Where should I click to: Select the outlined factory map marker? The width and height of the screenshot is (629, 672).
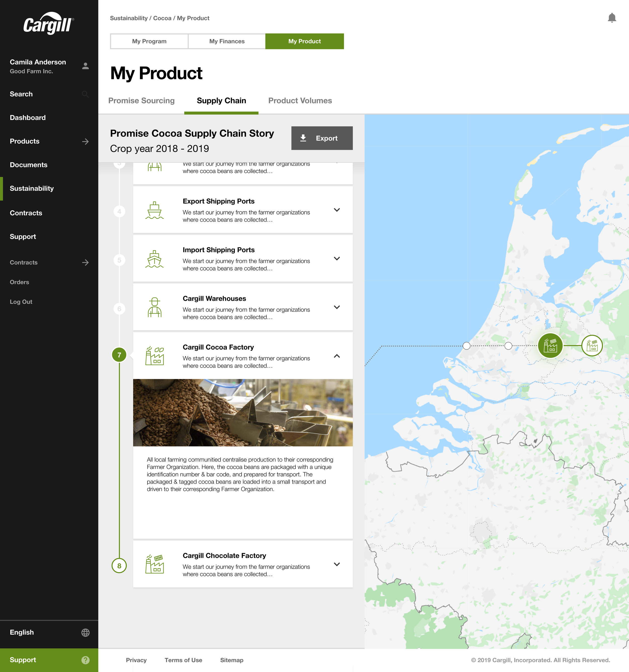pyautogui.click(x=592, y=346)
